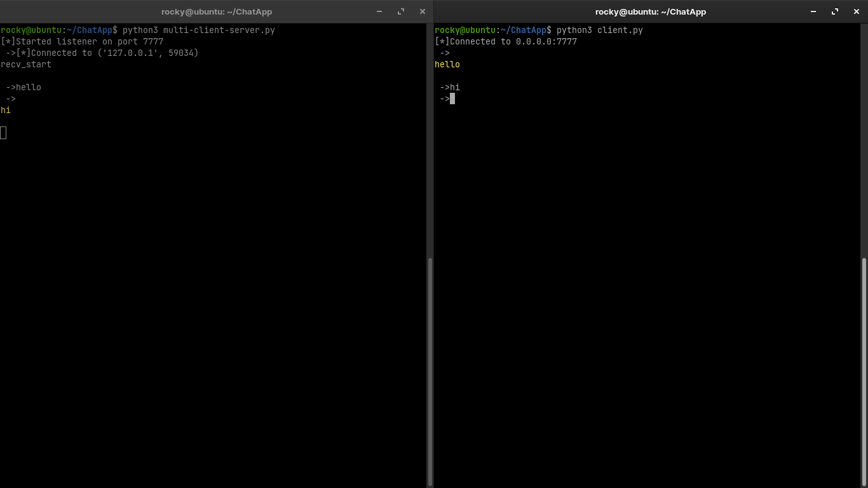Close the client terminal window
The image size is (868, 488).
(x=857, y=11)
